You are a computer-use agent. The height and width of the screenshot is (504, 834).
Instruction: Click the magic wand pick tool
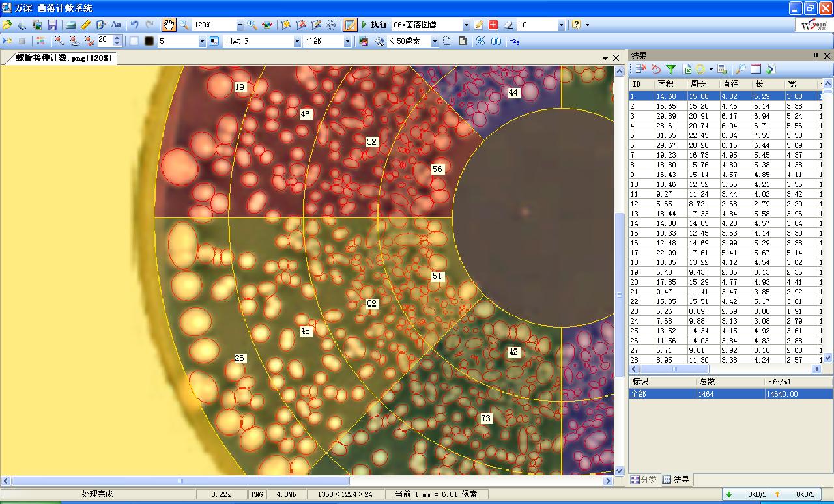[59, 41]
